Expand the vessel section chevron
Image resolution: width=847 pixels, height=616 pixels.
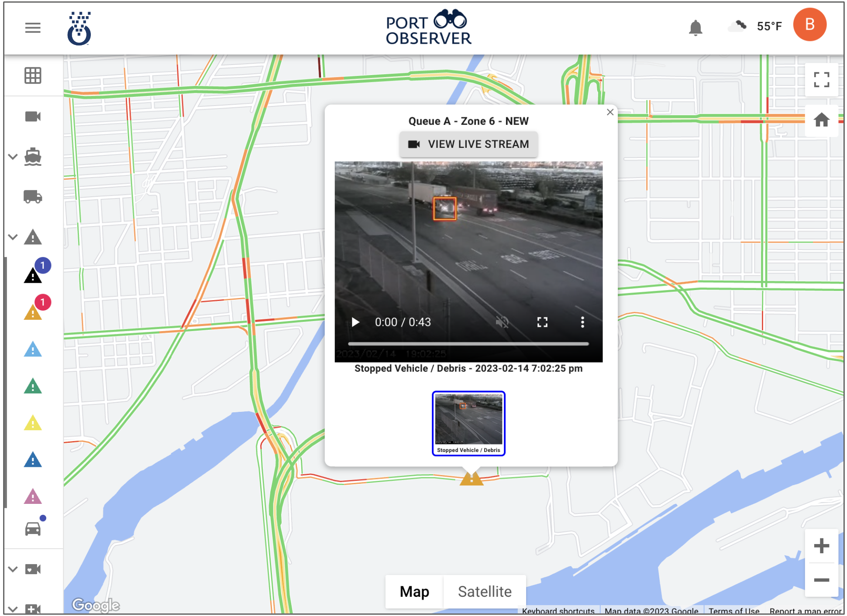(x=13, y=157)
